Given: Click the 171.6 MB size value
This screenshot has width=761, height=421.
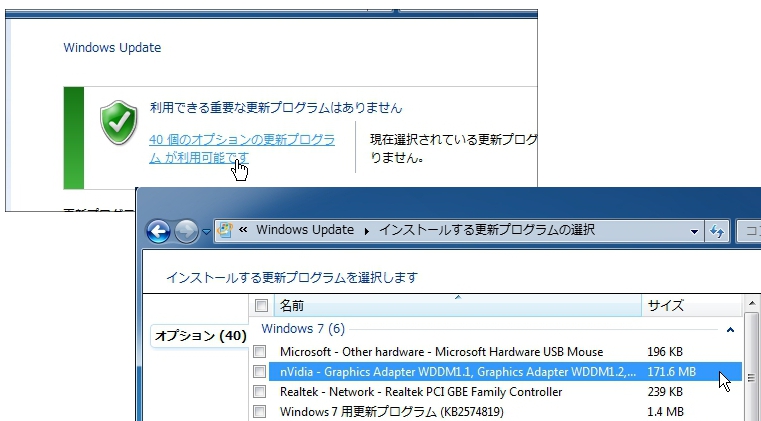Looking at the screenshot, I should coord(672,372).
